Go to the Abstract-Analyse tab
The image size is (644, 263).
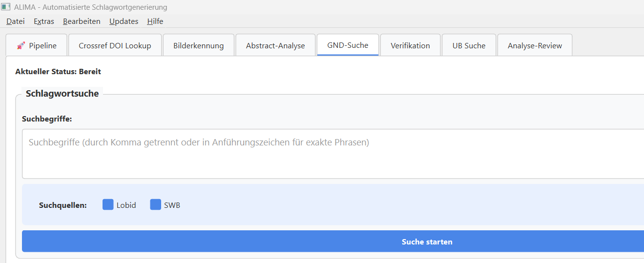click(275, 45)
